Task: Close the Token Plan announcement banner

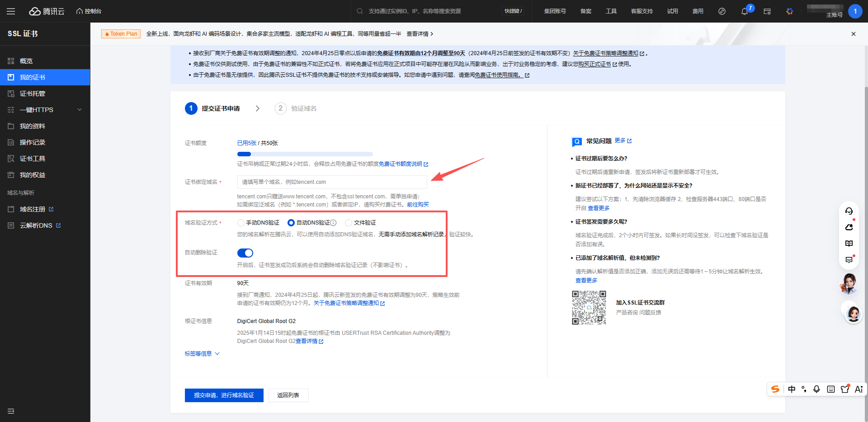Action: [853, 34]
